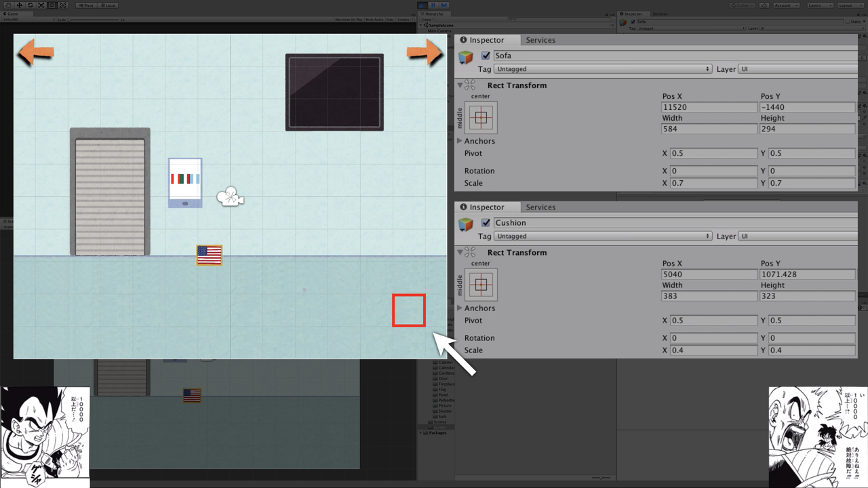
Task: Select the Inspector tab above Cushion
Action: pos(487,207)
